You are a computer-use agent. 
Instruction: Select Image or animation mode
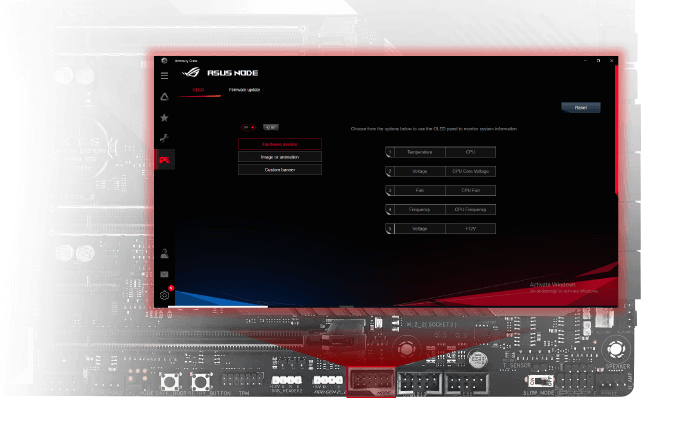(x=280, y=157)
